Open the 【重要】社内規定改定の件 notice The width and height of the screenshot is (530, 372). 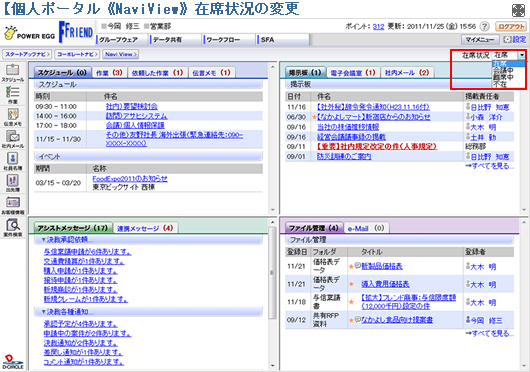pyautogui.click(x=377, y=147)
